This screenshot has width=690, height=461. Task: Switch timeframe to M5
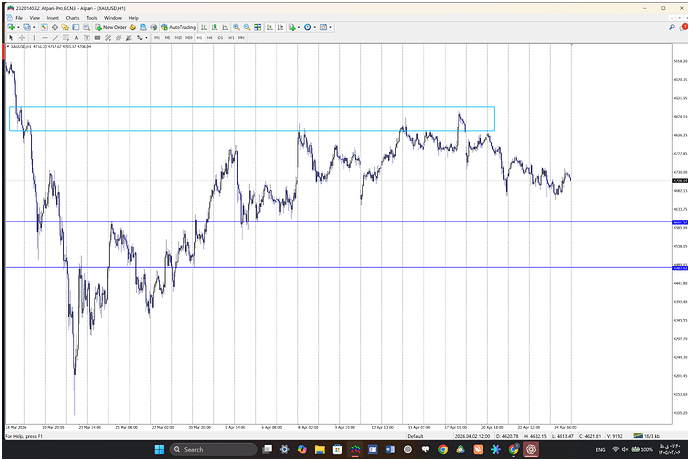(x=167, y=38)
